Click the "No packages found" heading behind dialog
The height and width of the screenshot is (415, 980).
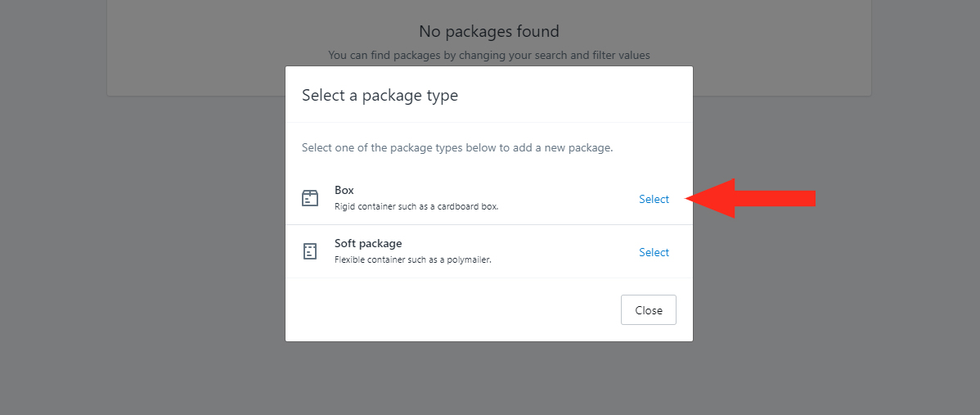pyautogui.click(x=488, y=30)
